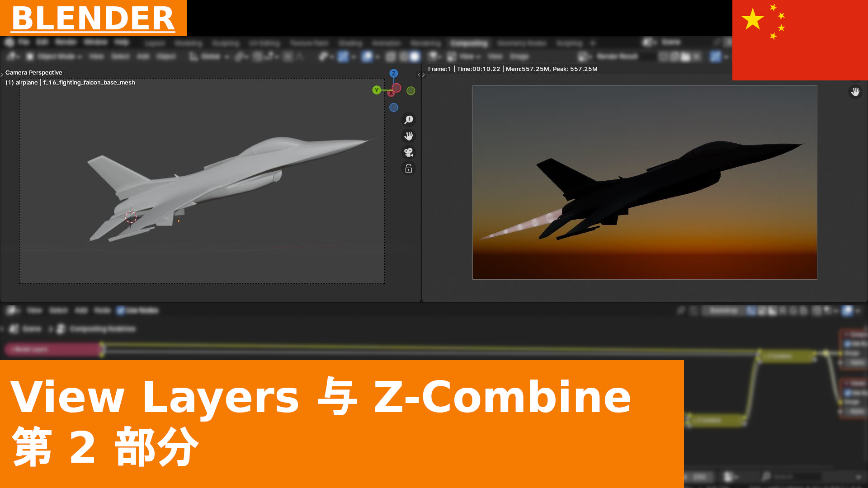
Task: Switch to the Animation workspace tab
Action: (x=387, y=43)
